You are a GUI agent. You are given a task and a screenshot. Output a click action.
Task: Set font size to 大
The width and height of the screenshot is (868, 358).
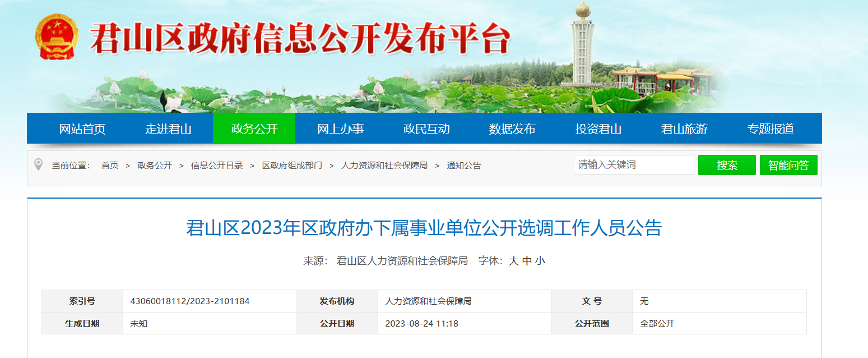(513, 261)
